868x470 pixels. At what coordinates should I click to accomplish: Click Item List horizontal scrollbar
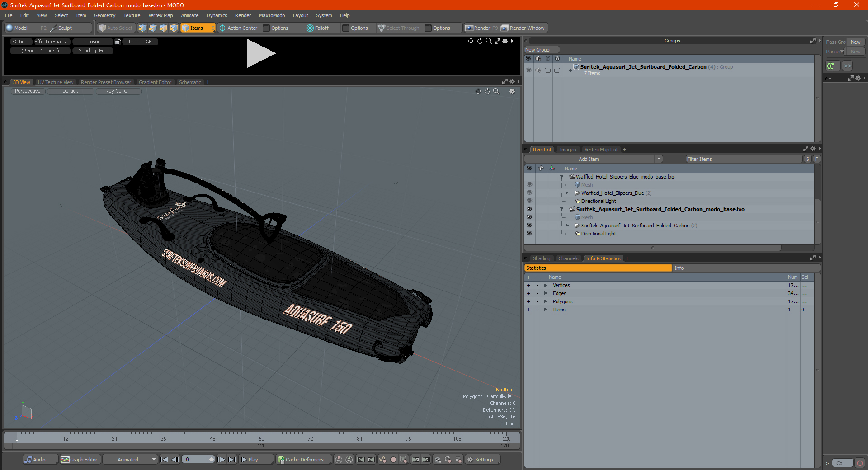pos(653,248)
